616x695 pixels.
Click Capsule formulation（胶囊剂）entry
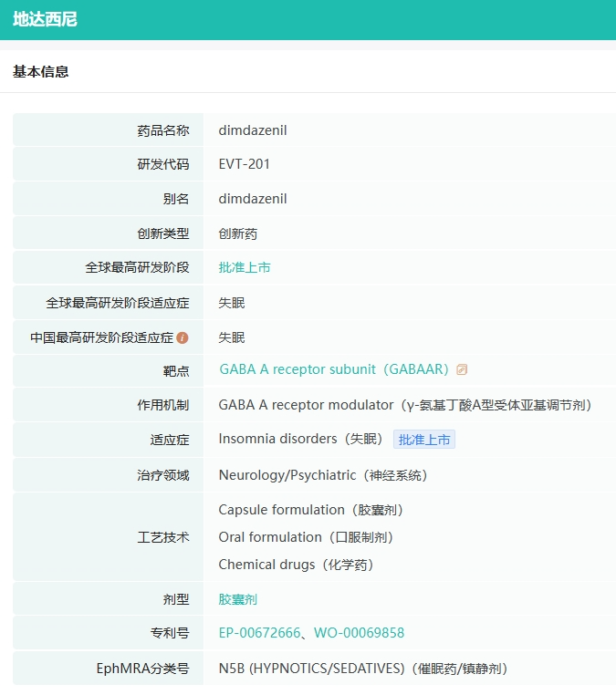coord(310,510)
